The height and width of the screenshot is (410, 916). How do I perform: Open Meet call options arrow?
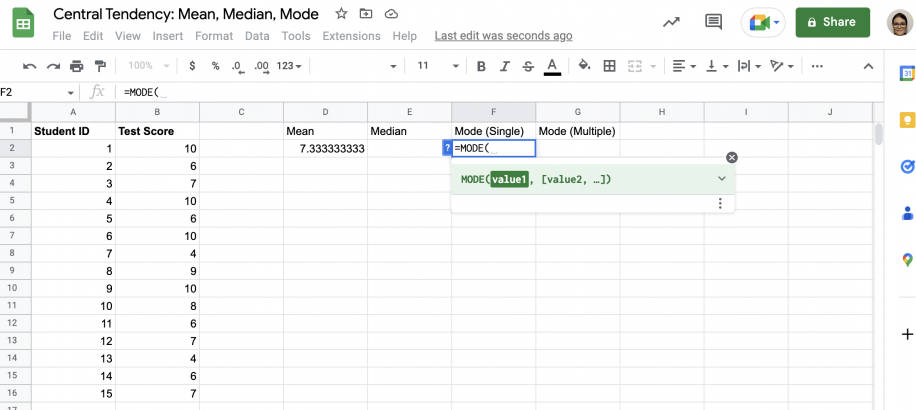777,23
